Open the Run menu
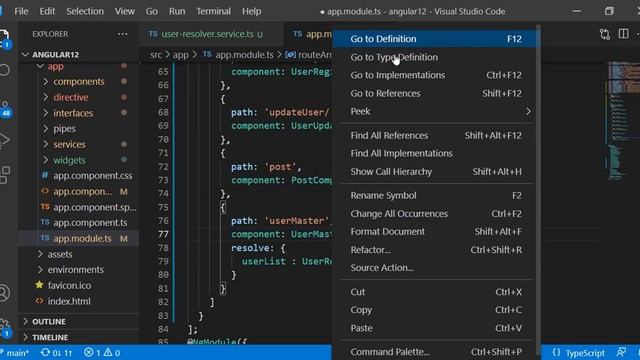Image resolution: width=640 pixels, height=360 pixels. point(177,11)
